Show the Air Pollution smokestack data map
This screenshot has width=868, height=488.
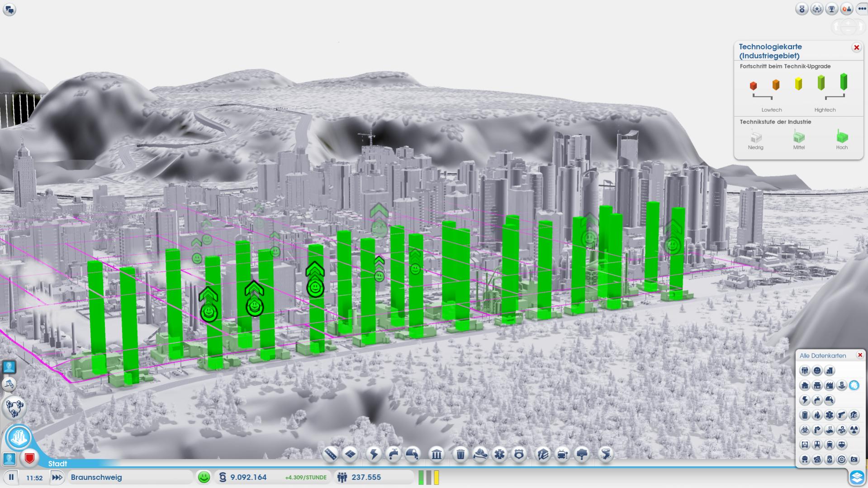click(817, 430)
